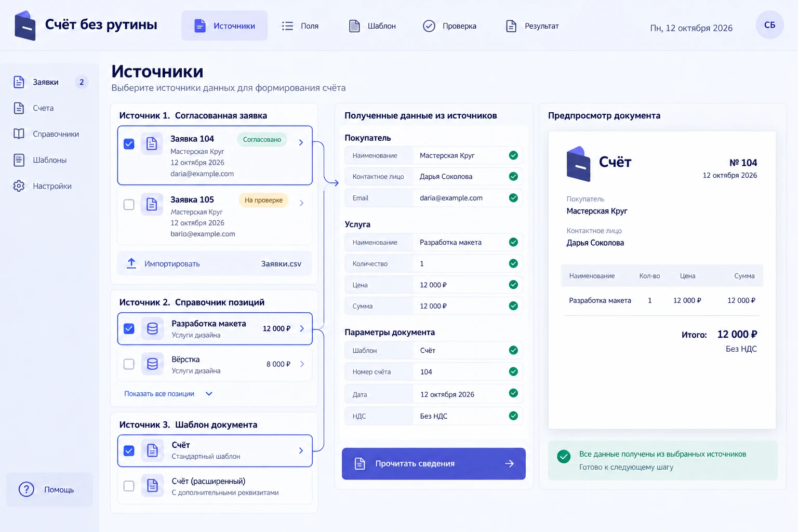Image resolution: width=798 pixels, height=532 pixels.
Task: Open the Счета sidebar item
Action: (x=43, y=108)
